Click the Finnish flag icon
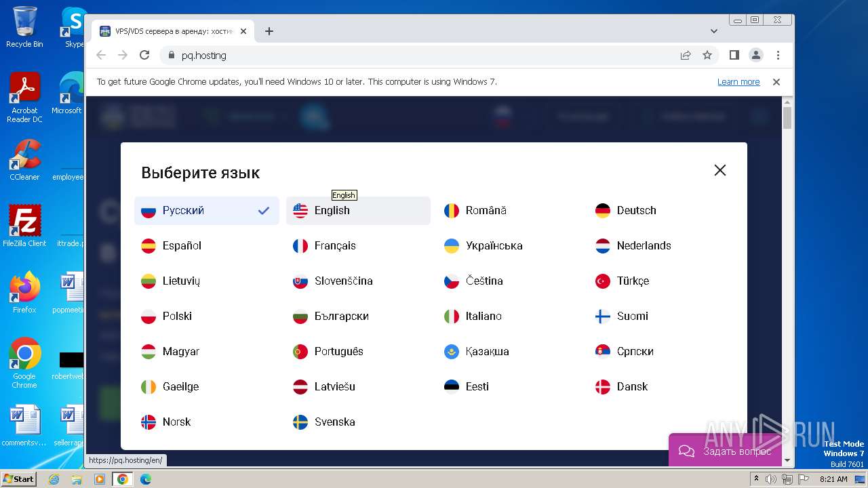Viewport: 868px width, 488px height. pos(603,317)
